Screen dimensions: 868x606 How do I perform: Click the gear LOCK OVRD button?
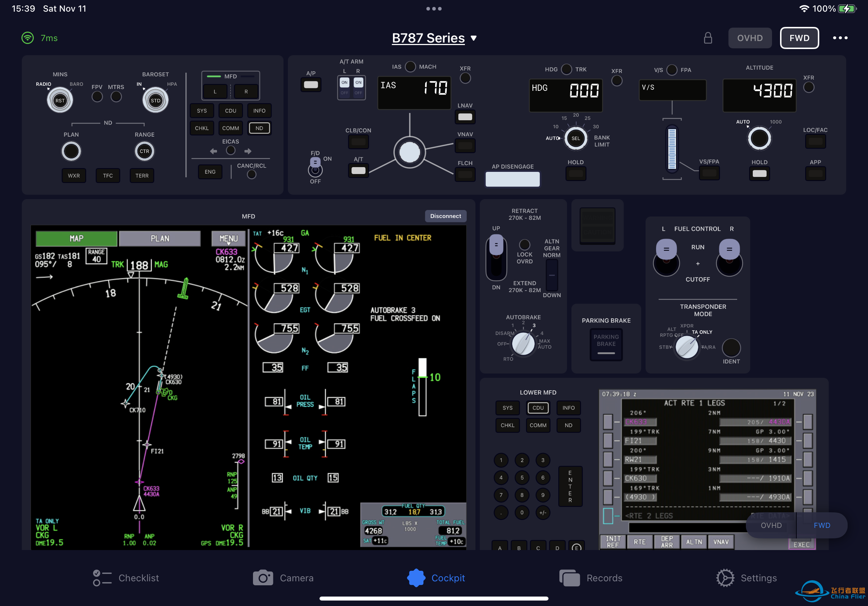[x=525, y=245]
